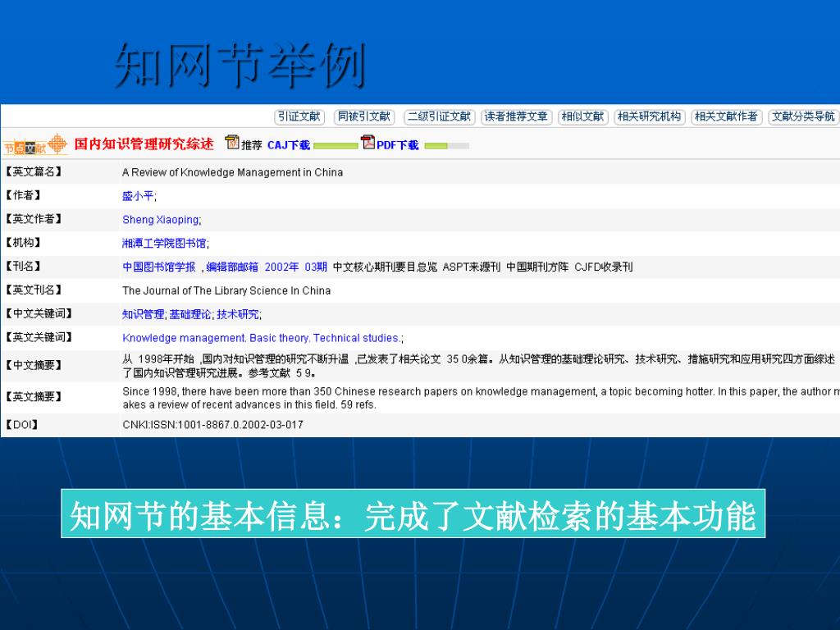Open the 相关文献作者 tab
The height and width of the screenshot is (630, 840).
tap(726, 116)
